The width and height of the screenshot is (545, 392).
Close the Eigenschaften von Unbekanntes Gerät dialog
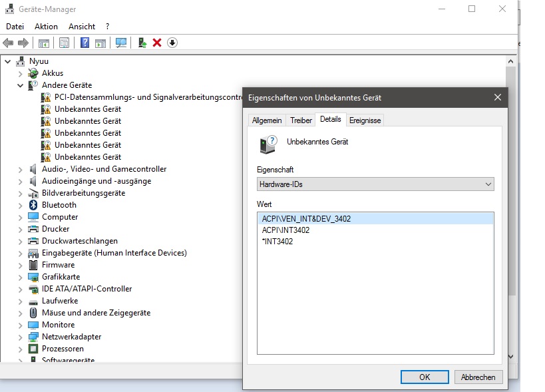point(498,98)
